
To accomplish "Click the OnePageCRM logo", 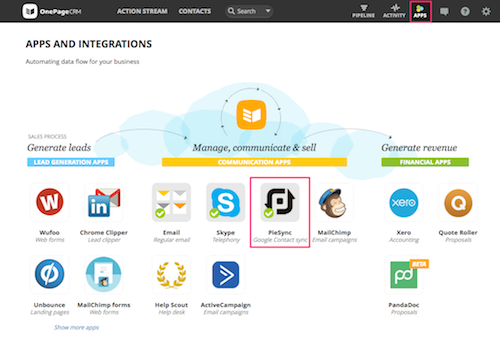I will (52, 11).
